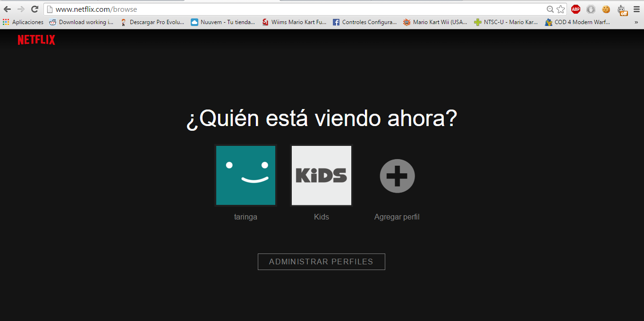Bookmark this page with the star icon
Viewport: 644px width, 321px height.
[x=560, y=9]
